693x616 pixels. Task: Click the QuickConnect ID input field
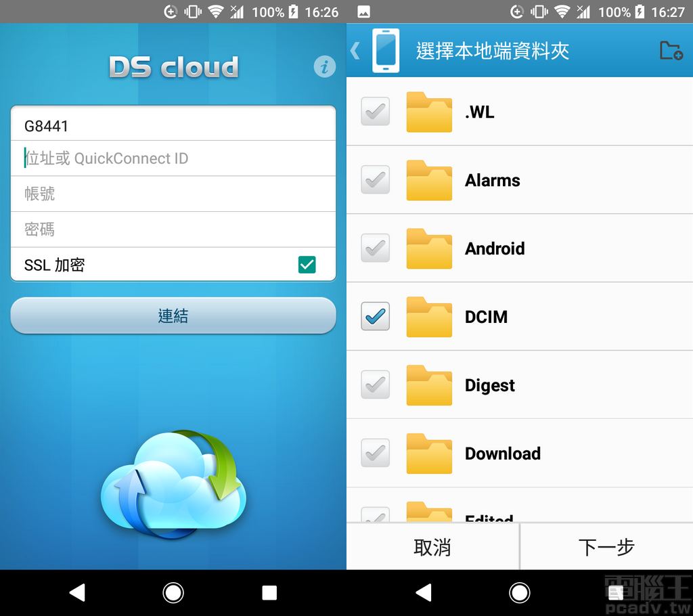click(x=173, y=158)
